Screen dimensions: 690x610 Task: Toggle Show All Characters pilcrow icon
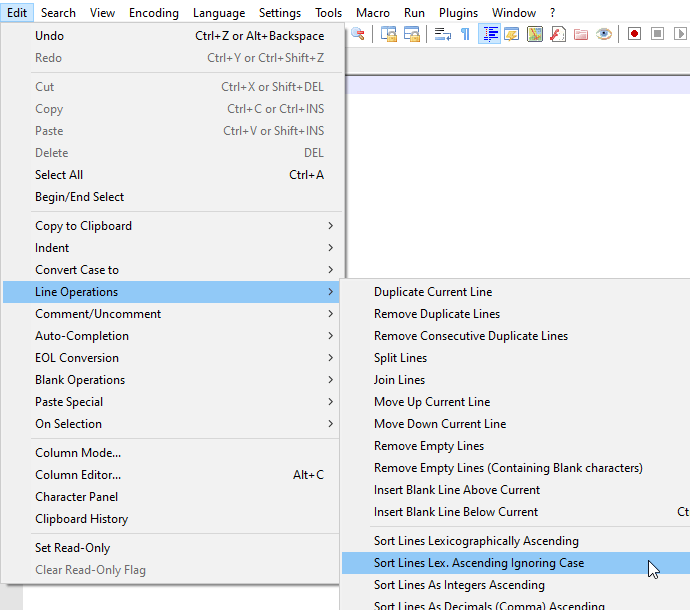tap(465, 34)
